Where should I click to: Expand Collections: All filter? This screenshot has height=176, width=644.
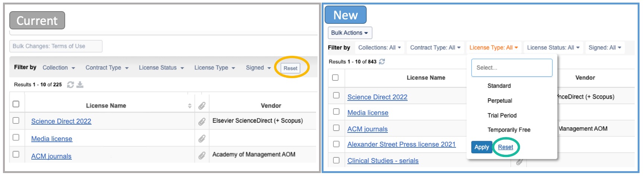coord(379,48)
